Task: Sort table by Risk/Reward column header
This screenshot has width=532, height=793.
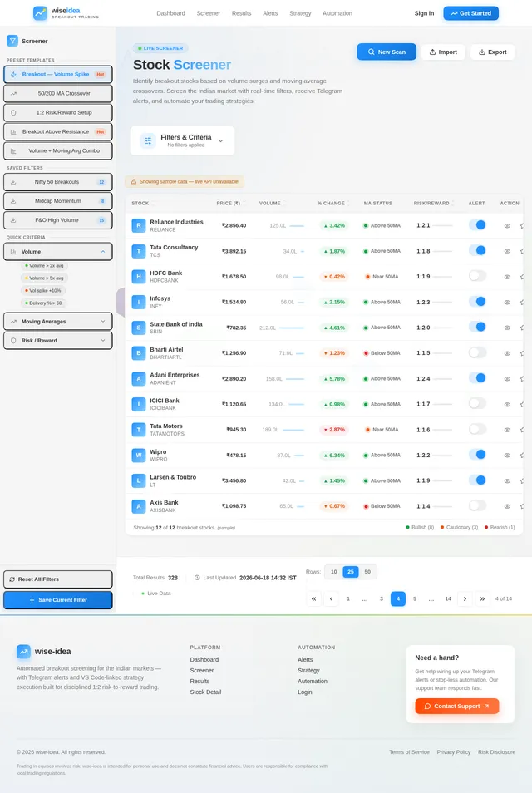Action: pos(434,204)
